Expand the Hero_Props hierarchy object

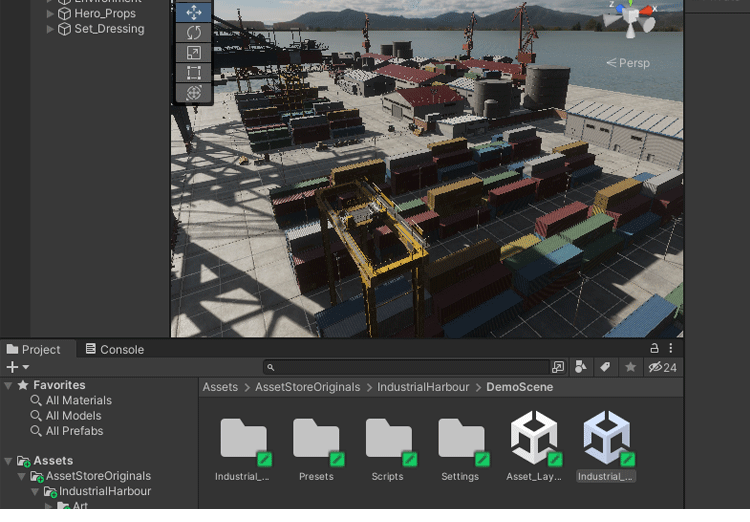[51, 14]
